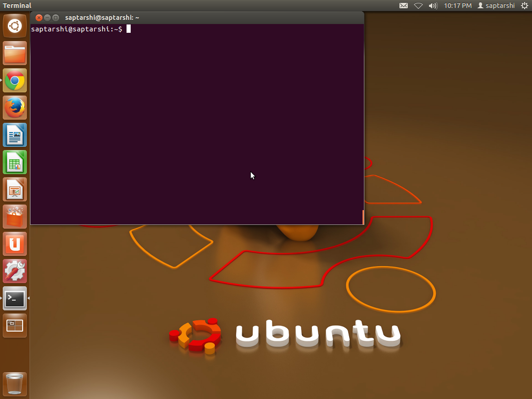Open the sound volume indicator
Viewport: 532px width, 399px height.
tap(433, 6)
